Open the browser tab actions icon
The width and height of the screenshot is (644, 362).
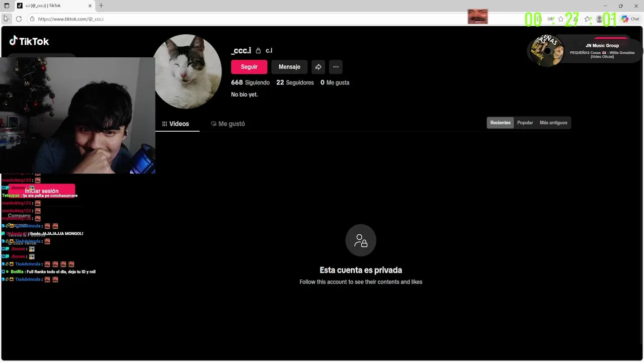(7, 6)
